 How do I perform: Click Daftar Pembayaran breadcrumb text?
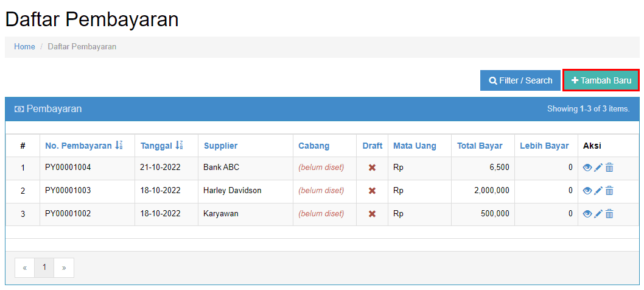[82, 46]
